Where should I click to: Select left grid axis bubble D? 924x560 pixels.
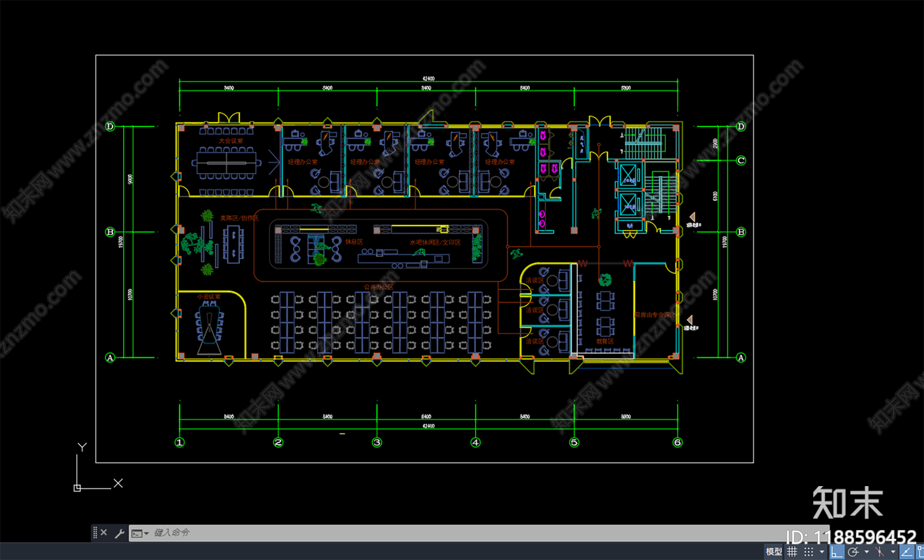[x=110, y=126]
